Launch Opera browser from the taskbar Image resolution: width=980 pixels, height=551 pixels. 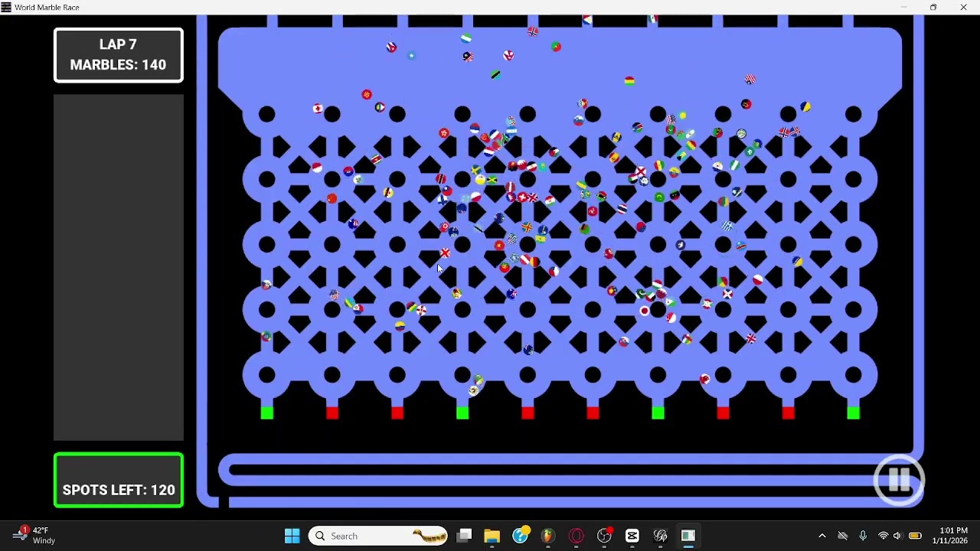[577, 536]
